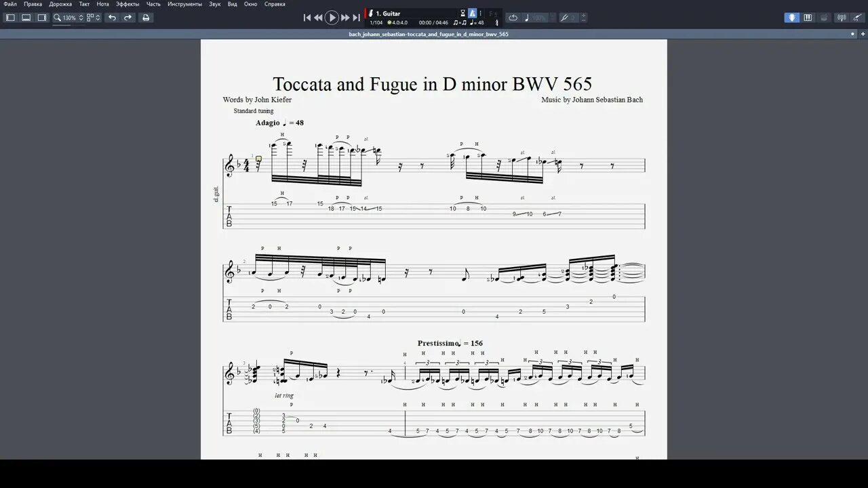Viewport: 868px width, 488px height.
Task: Toggle the right inspector panel
Action: (x=42, y=18)
